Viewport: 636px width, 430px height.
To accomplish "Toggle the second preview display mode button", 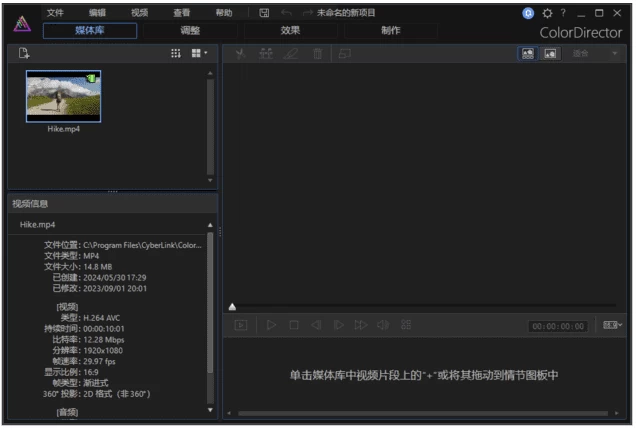I will [x=549, y=54].
